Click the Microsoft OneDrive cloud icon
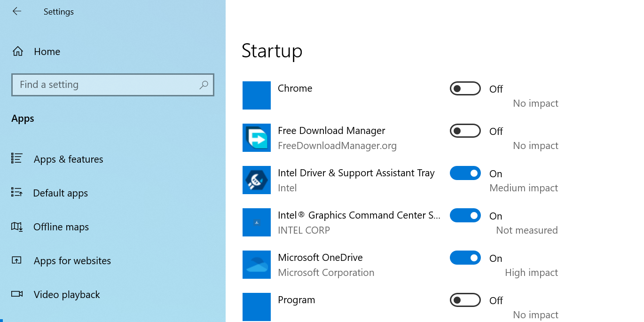644x322 pixels. click(x=257, y=265)
